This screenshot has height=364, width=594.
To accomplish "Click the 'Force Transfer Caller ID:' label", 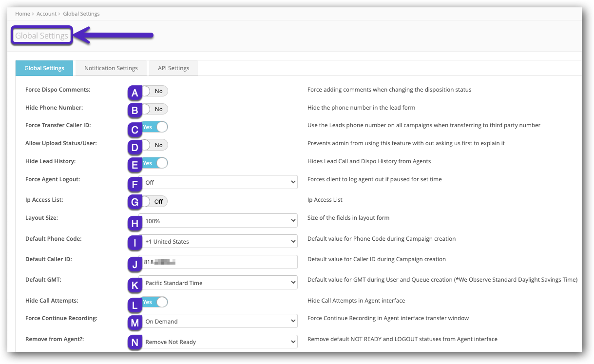I will click(x=58, y=125).
